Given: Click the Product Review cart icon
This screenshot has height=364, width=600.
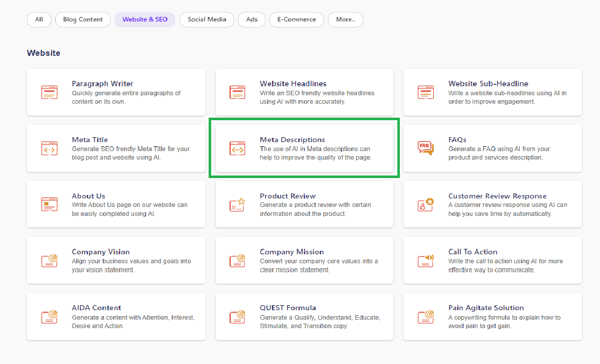Looking at the screenshot, I should click(237, 204).
